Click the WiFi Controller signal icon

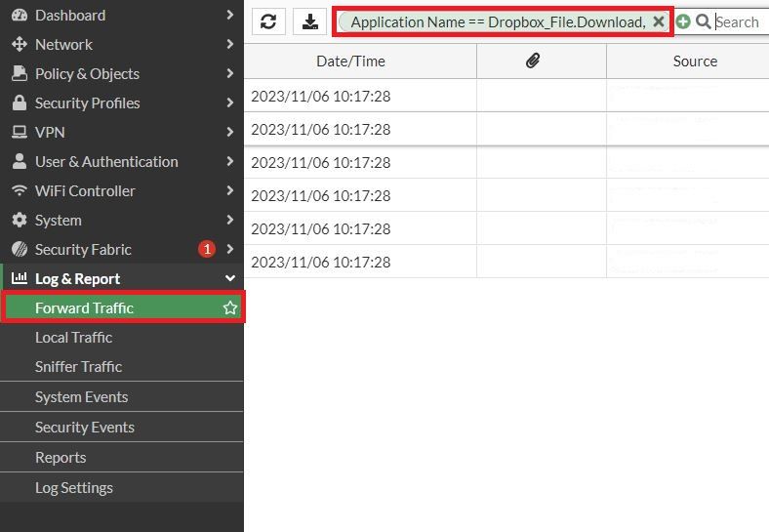(x=20, y=190)
